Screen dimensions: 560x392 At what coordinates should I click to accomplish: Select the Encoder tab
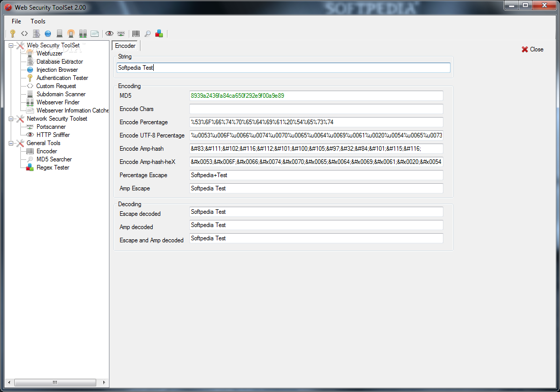125,46
